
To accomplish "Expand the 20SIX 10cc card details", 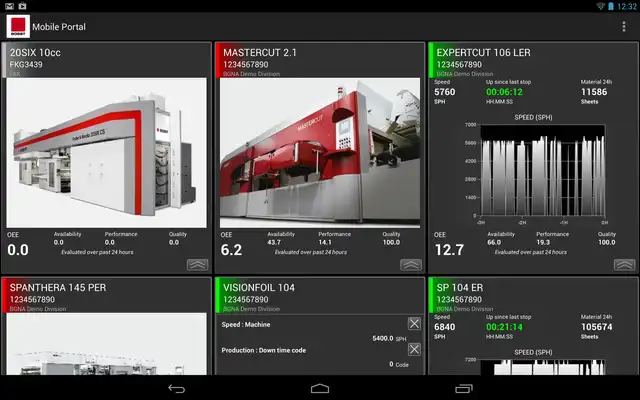I will click(198, 265).
